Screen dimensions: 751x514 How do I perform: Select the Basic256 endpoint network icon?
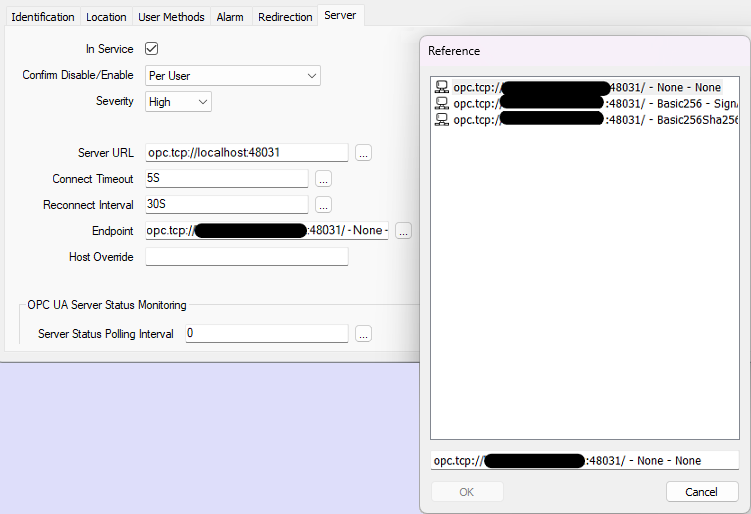441,103
